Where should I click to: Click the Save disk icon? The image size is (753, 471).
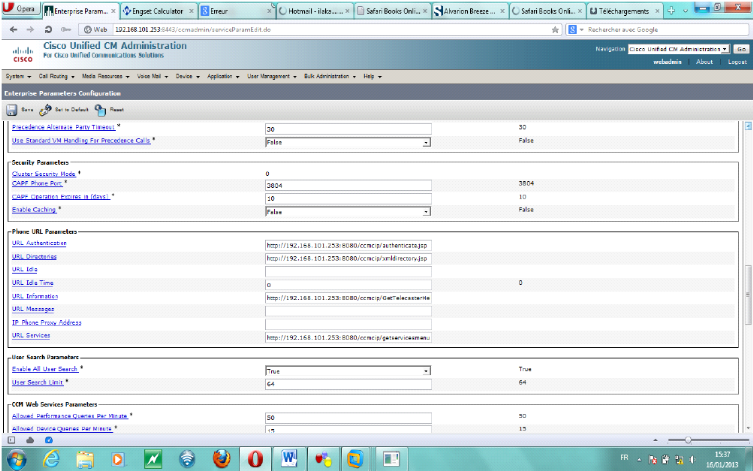coord(12,110)
